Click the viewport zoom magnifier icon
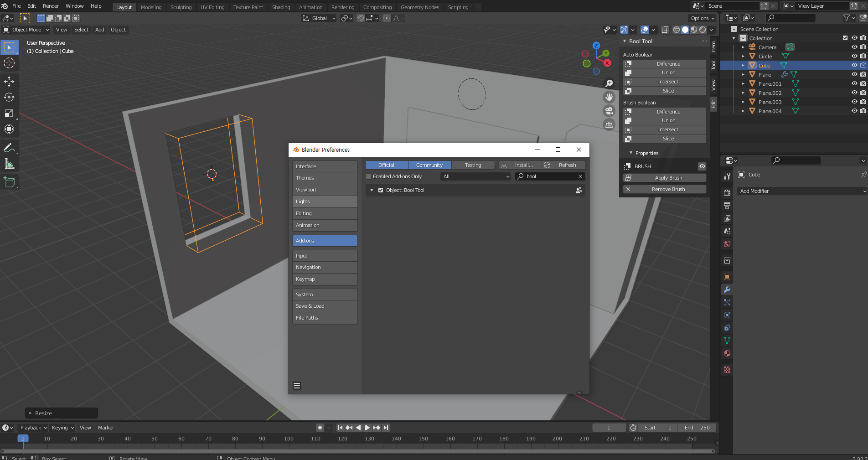The image size is (868, 460). click(609, 83)
